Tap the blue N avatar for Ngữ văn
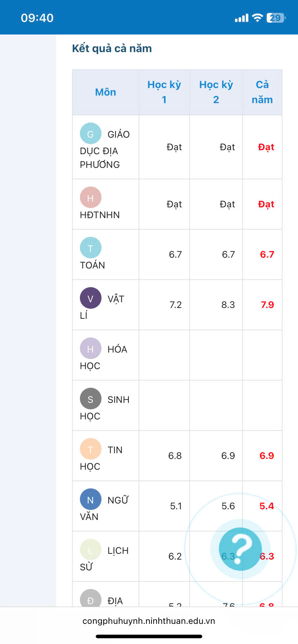 point(91,499)
